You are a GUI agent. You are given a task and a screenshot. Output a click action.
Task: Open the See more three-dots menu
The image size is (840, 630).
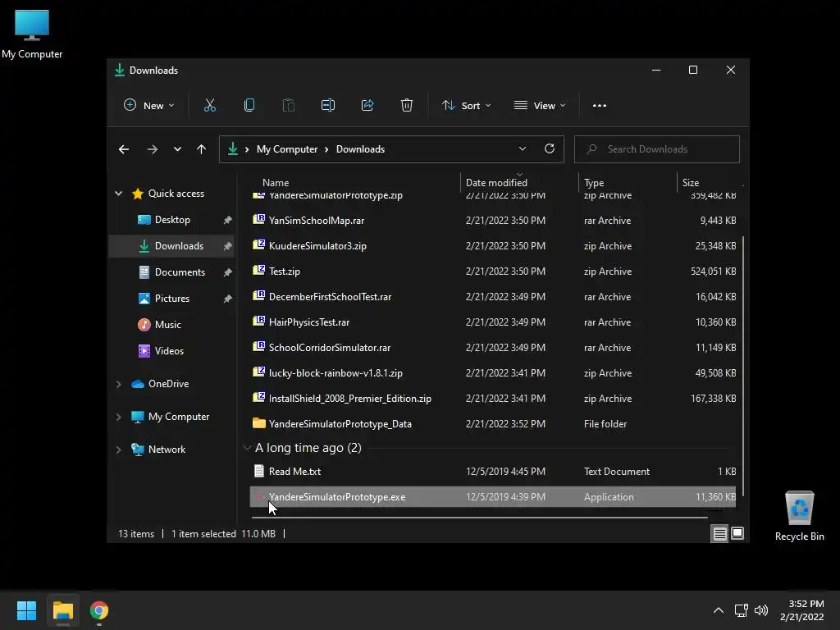tap(600, 106)
